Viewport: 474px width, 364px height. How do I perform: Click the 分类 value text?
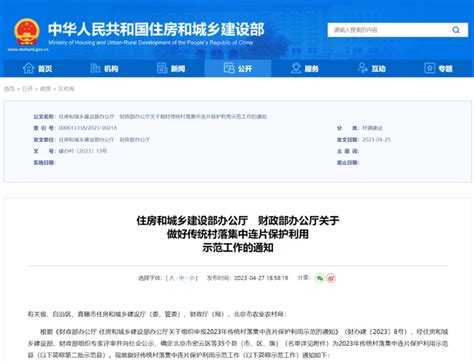(x=372, y=128)
